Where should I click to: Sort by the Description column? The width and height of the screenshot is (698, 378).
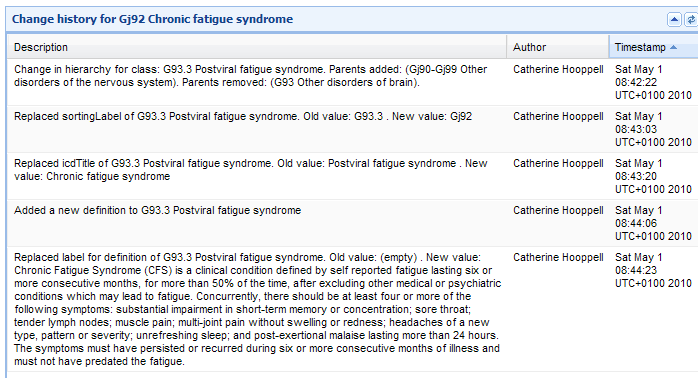coord(256,47)
